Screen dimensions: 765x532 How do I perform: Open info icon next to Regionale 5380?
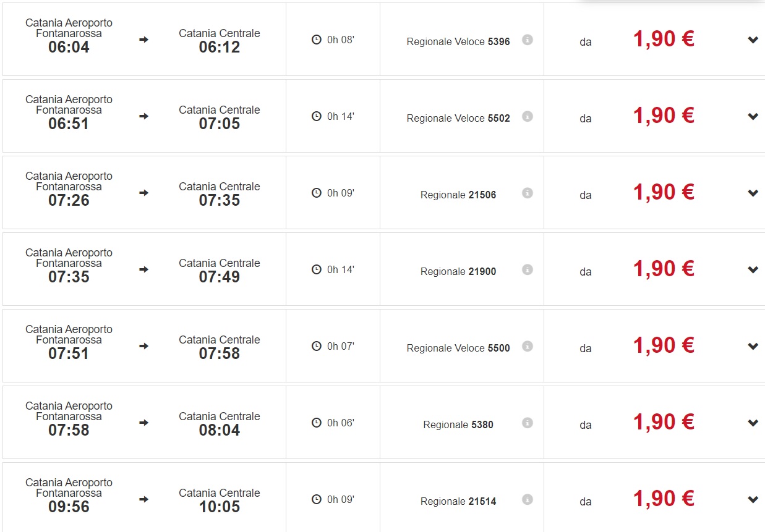(x=527, y=423)
